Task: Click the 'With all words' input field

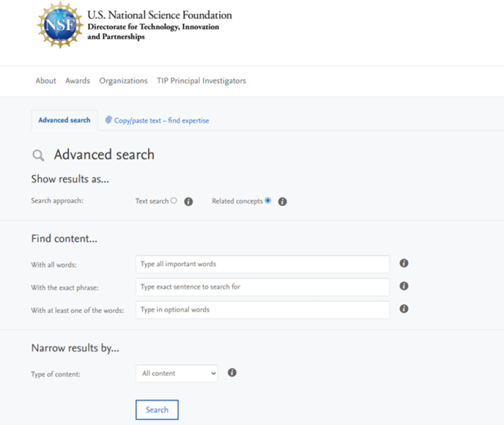Action: coord(262,264)
